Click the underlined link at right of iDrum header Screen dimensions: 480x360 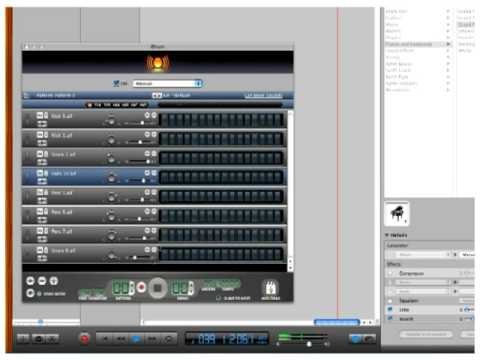click(263, 96)
